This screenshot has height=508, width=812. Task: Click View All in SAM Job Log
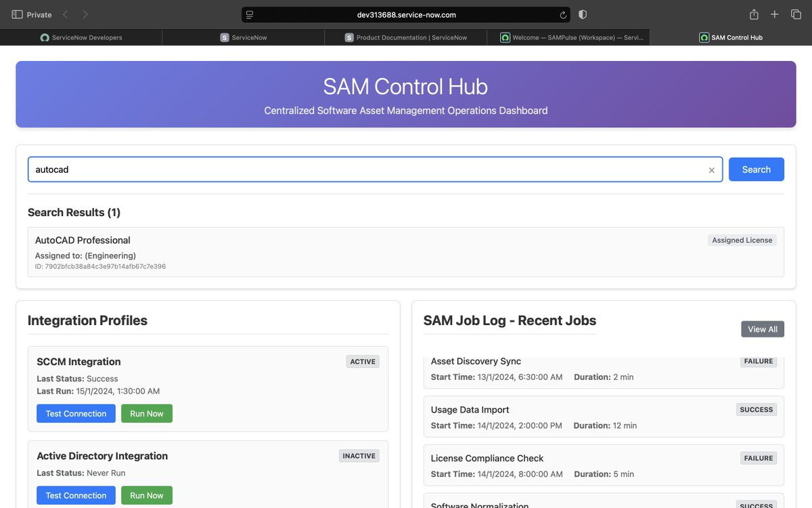[x=763, y=329]
